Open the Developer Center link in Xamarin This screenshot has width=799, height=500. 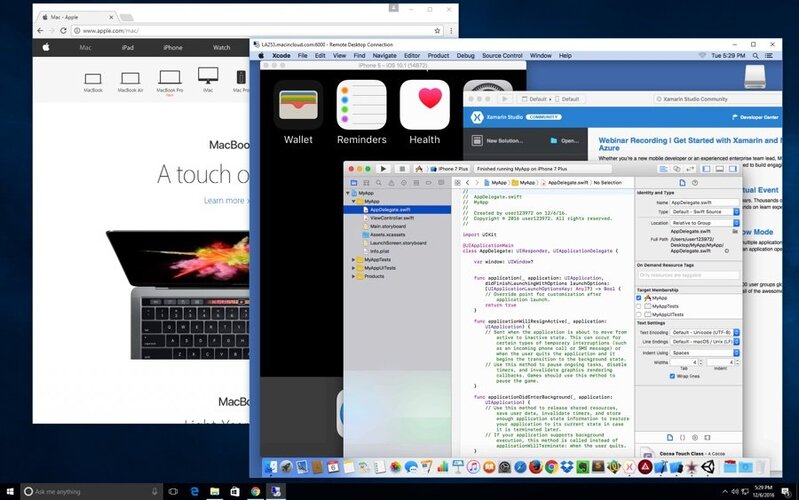pos(755,117)
